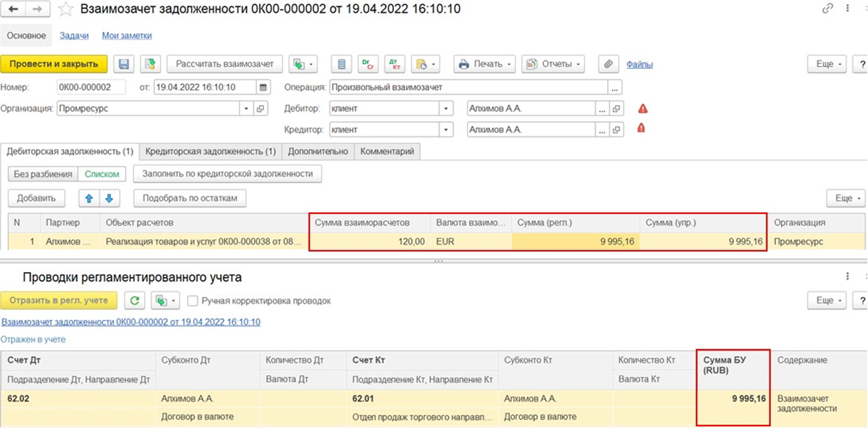Click the Dt/Kt postings icon
868x428 pixels.
[395, 64]
